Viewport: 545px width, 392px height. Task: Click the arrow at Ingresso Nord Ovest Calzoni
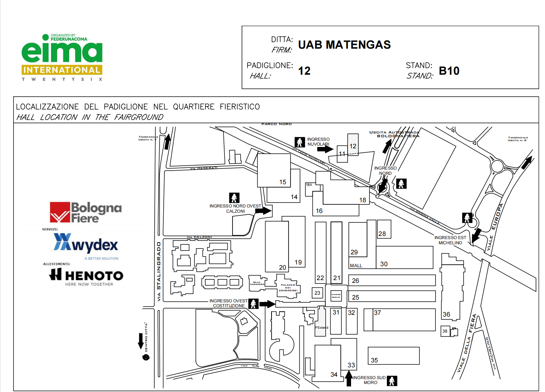pyautogui.click(x=263, y=211)
